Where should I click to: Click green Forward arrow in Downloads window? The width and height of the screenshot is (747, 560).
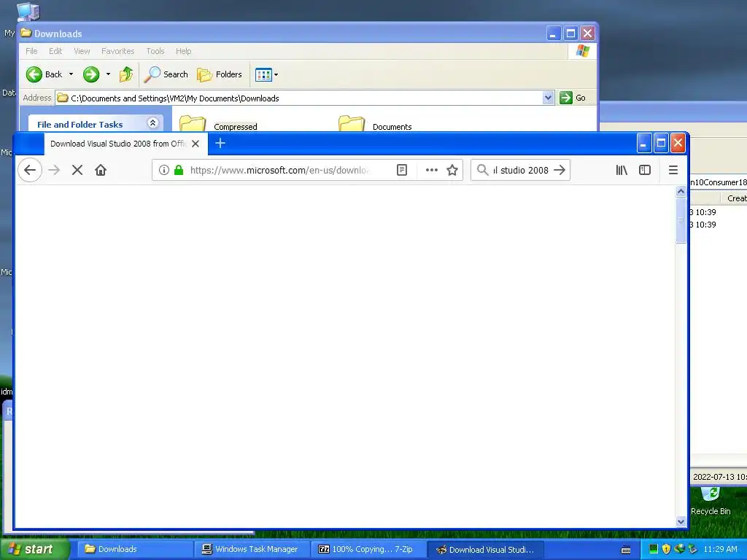tap(91, 74)
